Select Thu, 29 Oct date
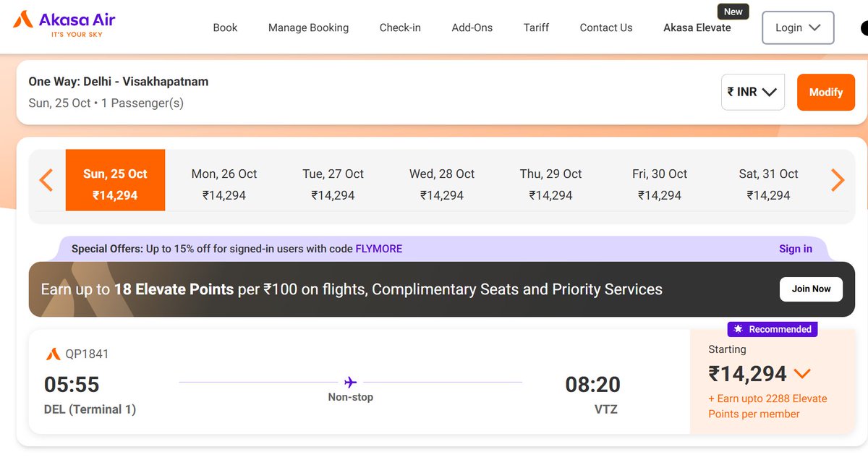The height and width of the screenshot is (473, 868). click(x=550, y=184)
